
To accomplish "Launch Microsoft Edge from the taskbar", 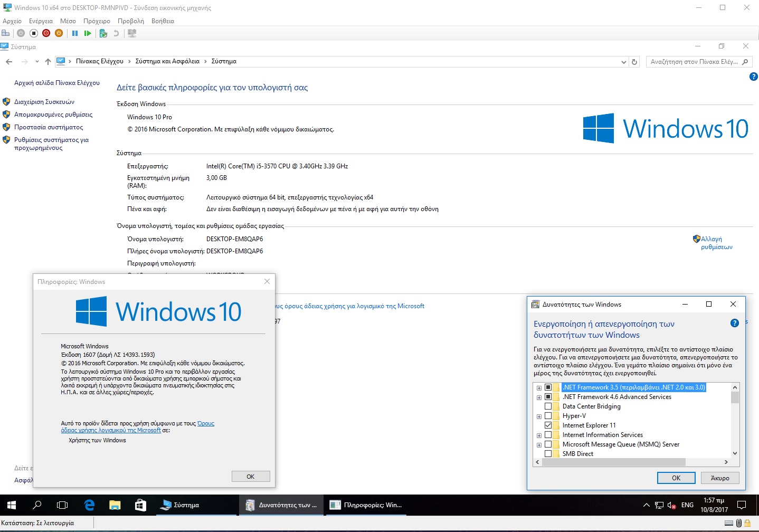I will (x=89, y=505).
